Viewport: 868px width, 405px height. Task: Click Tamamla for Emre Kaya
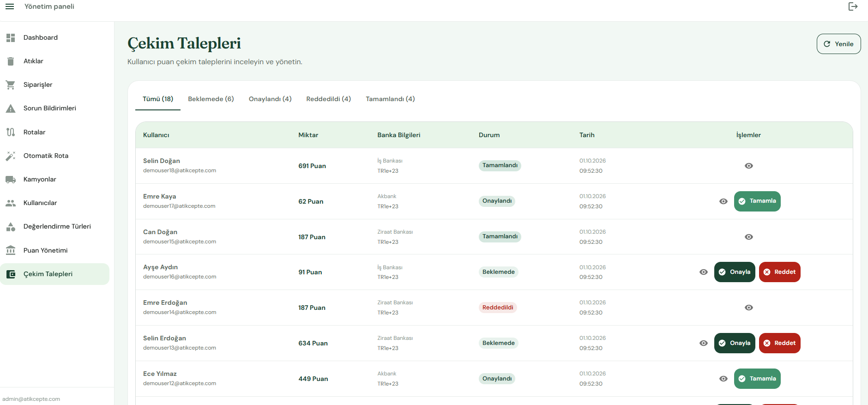(x=757, y=201)
